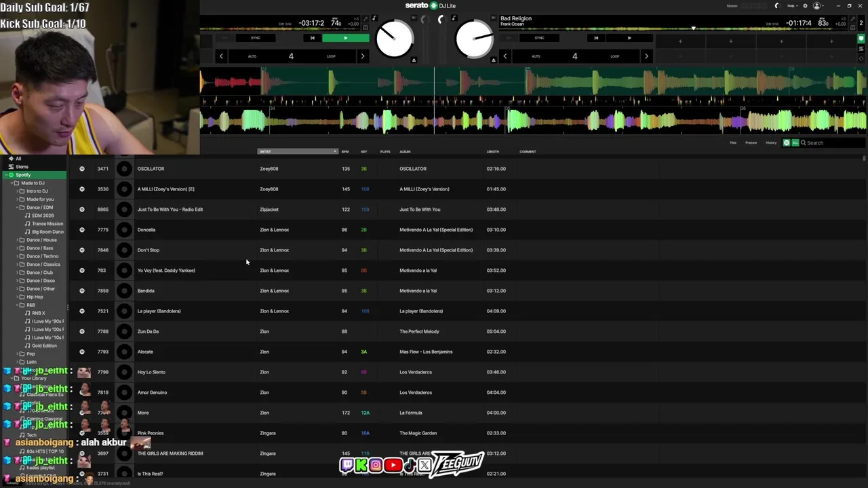This screenshot has width=868, height=488.
Task: Select the OSCILLATOR track row
Action: [x=466, y=169]
